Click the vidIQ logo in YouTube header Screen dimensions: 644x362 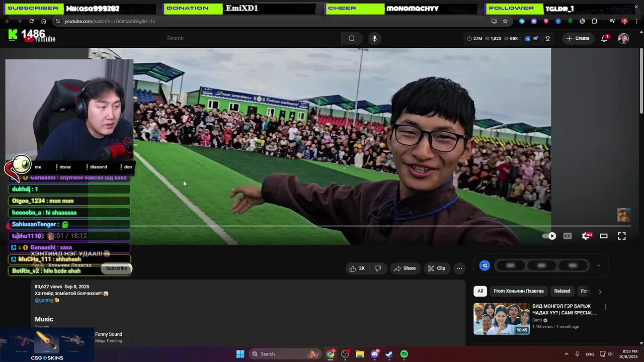pyautogui.click(x=528, y=38)
